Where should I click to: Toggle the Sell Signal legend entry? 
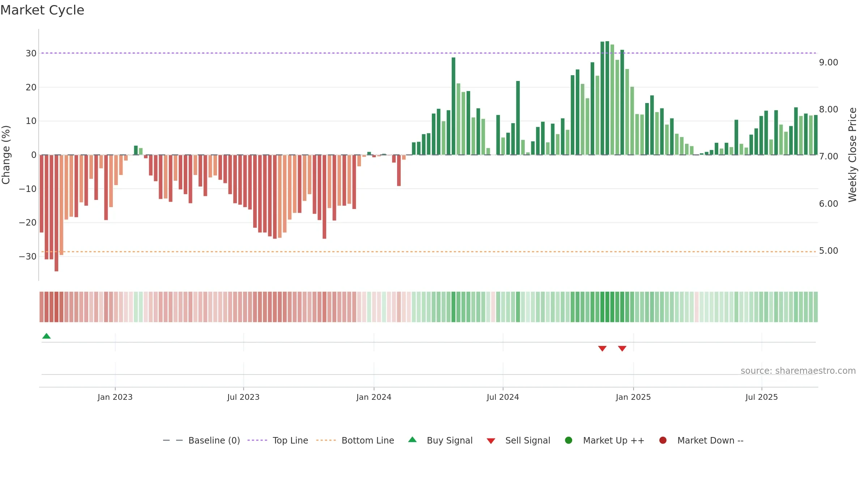518,440
